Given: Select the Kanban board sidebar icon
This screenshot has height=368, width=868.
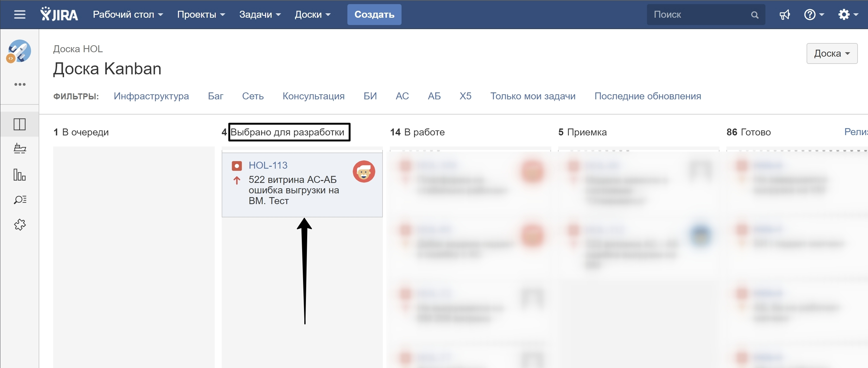Looking at the screenshot, I should [20, 124].
